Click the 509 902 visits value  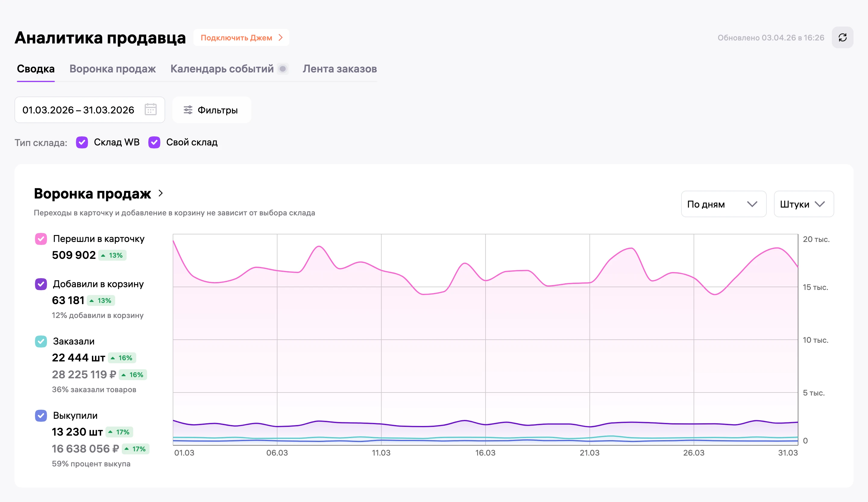click(74, 255)
